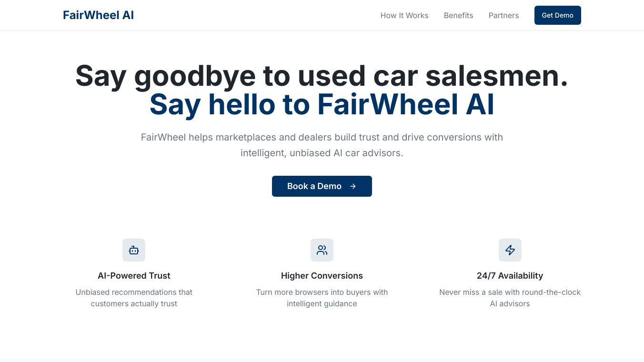Click the robot icon above AI-Powered Trust

(134, 250)
